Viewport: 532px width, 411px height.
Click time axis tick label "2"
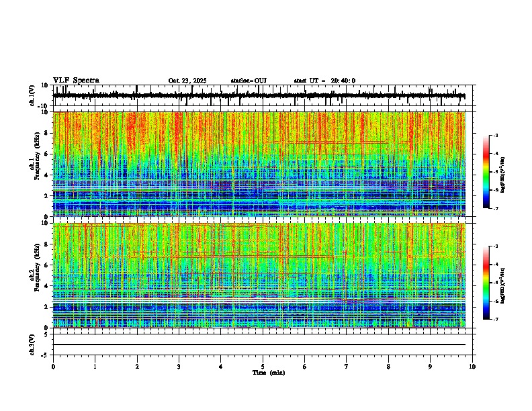tap(137, 367)
